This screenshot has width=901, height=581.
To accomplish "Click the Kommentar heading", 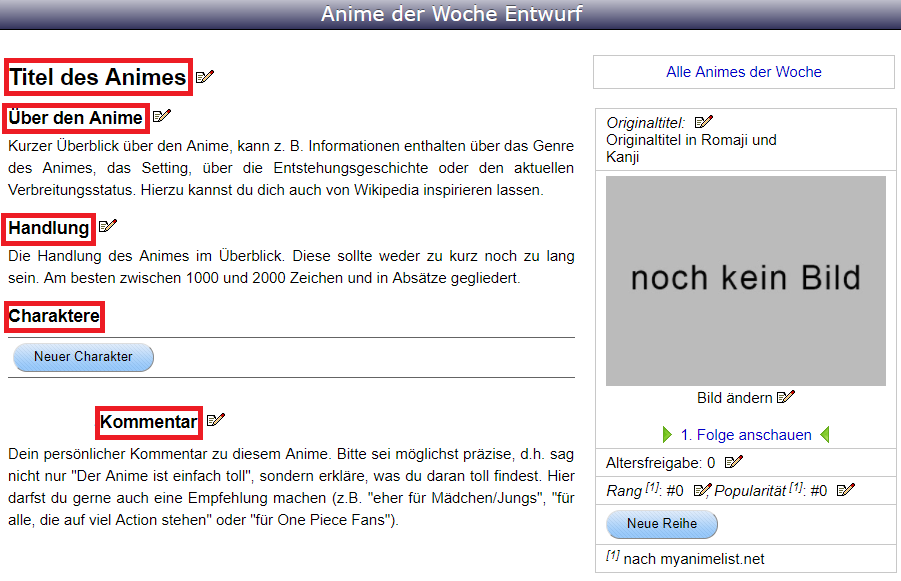I will (x=149, y=422).
